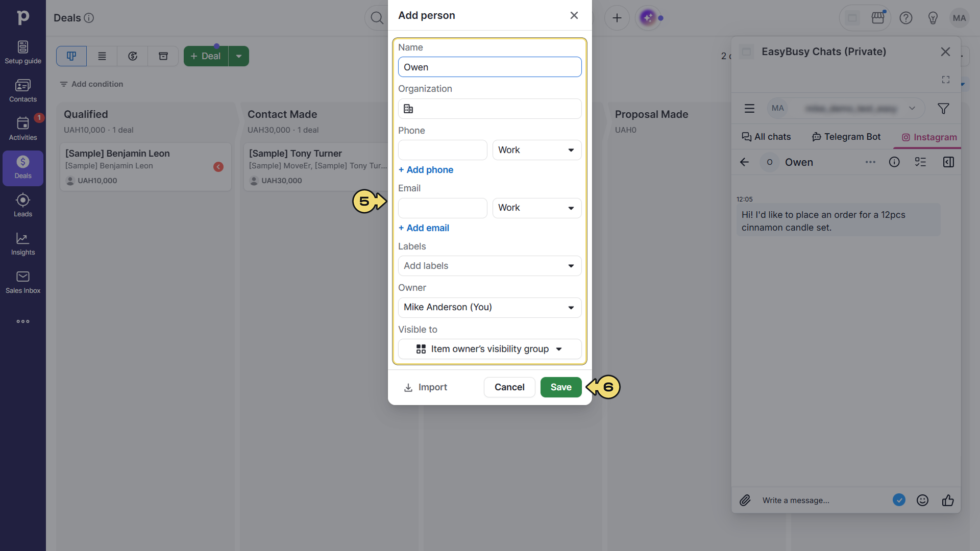Expand the email type Work dropdown
980x551 pixels.
[x=537, y=208]
